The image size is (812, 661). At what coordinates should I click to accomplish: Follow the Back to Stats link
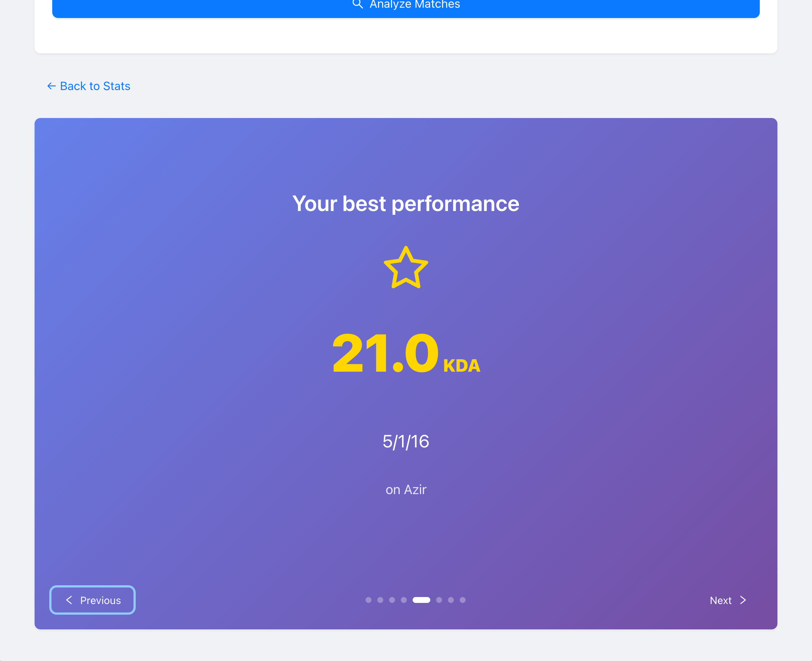(95, 86)
